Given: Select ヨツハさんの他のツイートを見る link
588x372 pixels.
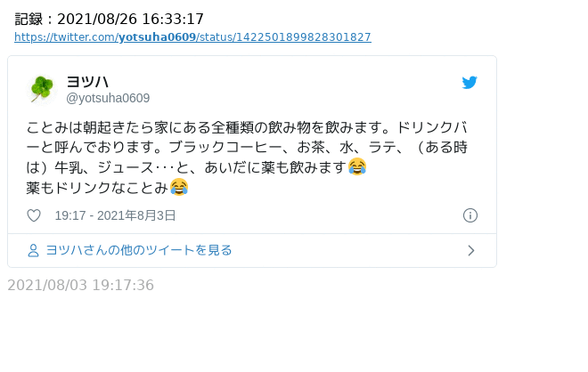Looking at the screenshot, I should coord(139,250).
